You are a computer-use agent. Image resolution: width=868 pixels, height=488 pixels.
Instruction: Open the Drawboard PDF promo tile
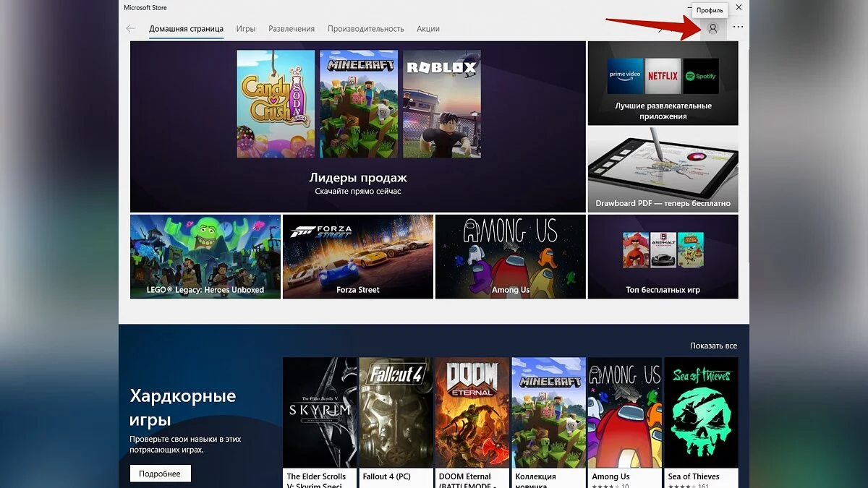click(x=663, y=170)
